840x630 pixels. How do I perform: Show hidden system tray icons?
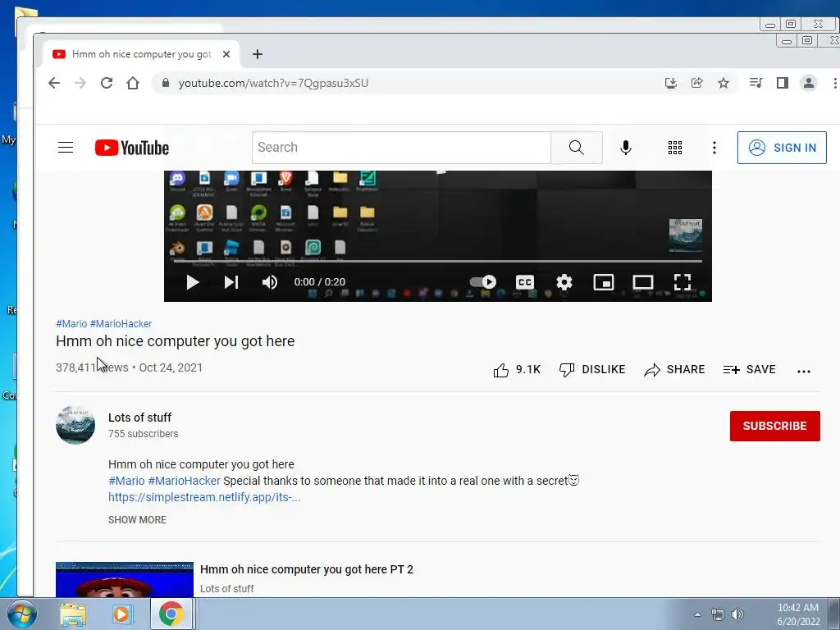click(x=697, y=614)
